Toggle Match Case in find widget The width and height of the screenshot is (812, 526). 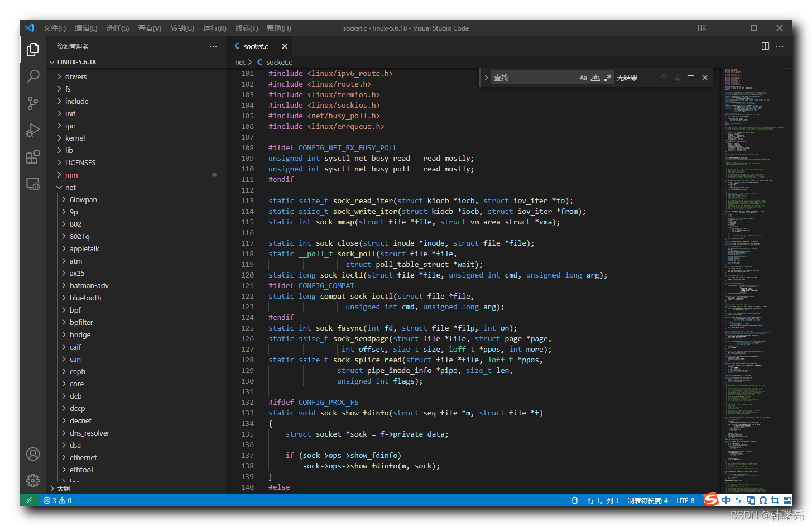583,78
